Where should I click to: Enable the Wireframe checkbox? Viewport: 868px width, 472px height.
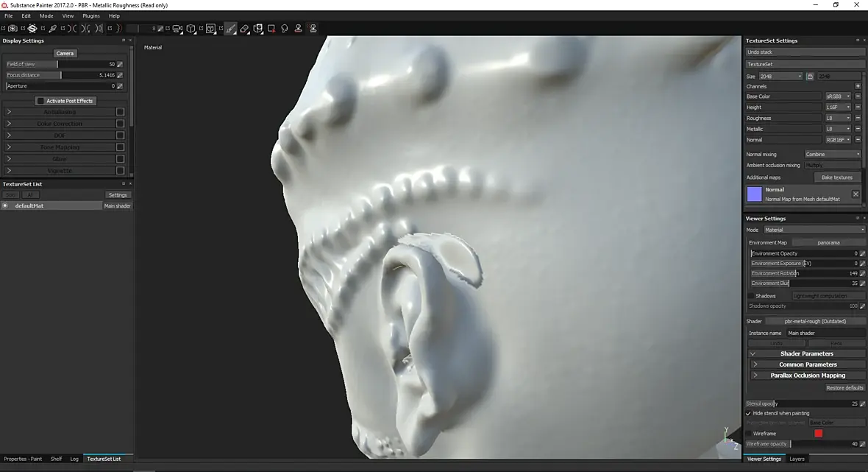[x=748, y=433]
